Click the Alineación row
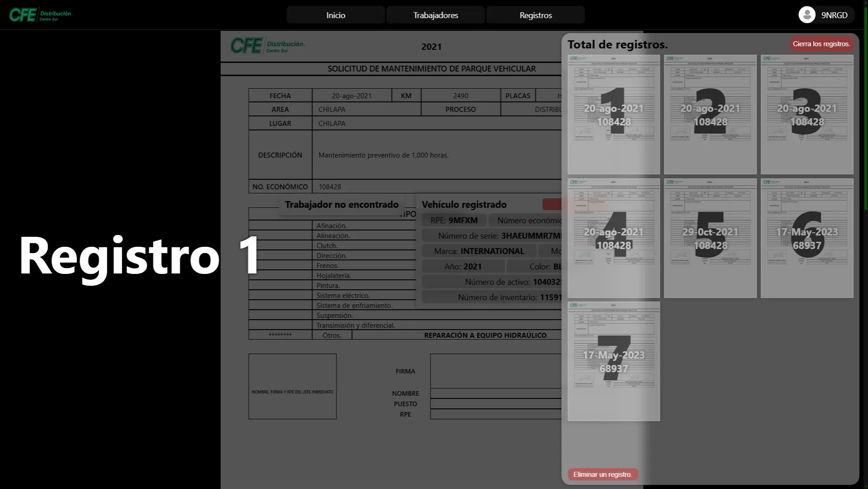This screenshot has height=489, width=868. pyautogui.click(x=333, y=235)
